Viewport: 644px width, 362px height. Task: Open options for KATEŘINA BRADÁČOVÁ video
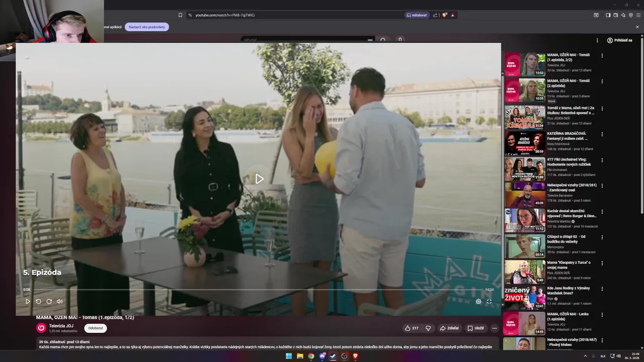tap(602, 133)
